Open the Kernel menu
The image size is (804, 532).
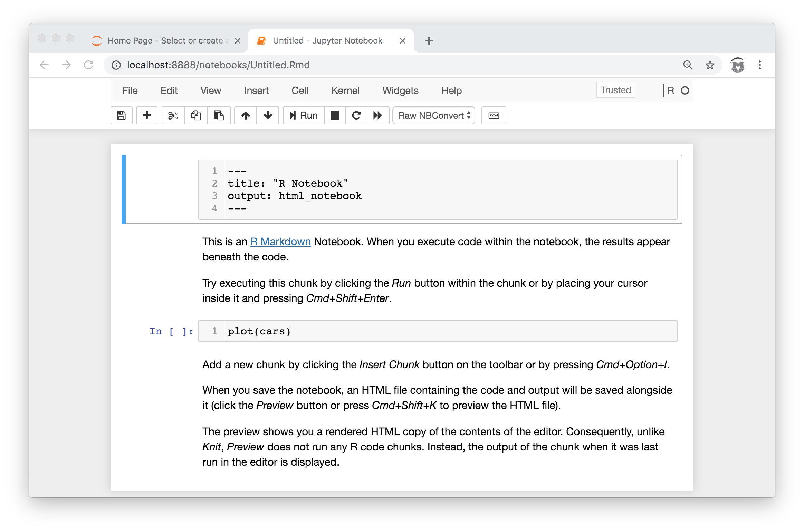tap(345, 91)
